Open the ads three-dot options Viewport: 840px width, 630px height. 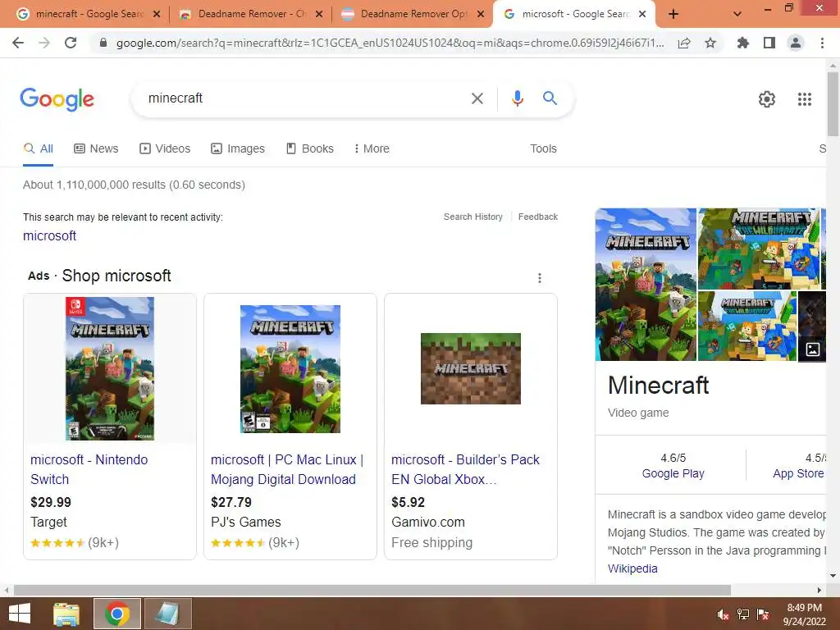pos(540,278)
